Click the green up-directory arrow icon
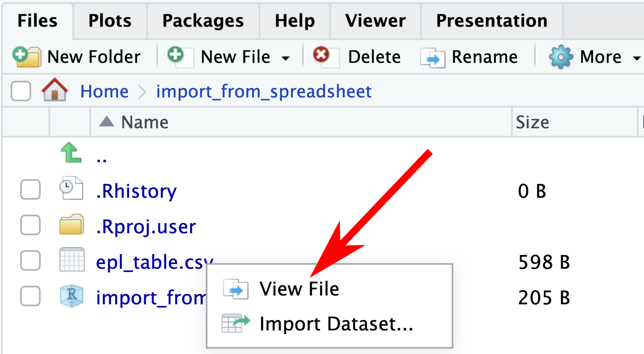Image resolution: width=644 pixels, height=354 pixels. point(71,153)
